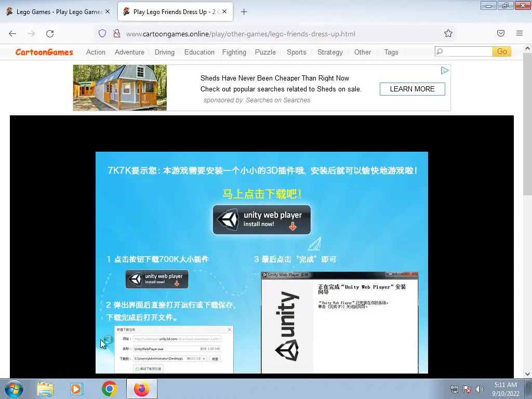Click the shed advertisement image
This screenshot has width=532, height=399.
tap(120, 87)
